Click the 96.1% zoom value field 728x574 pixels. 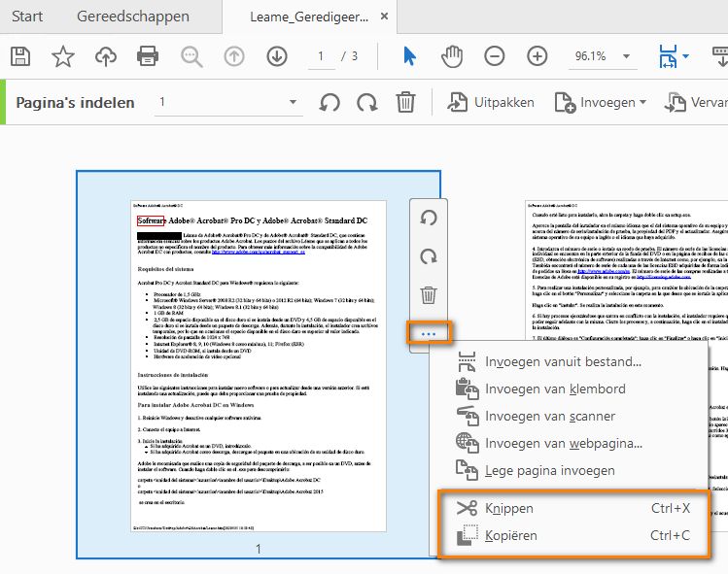[x=591, y=56]
